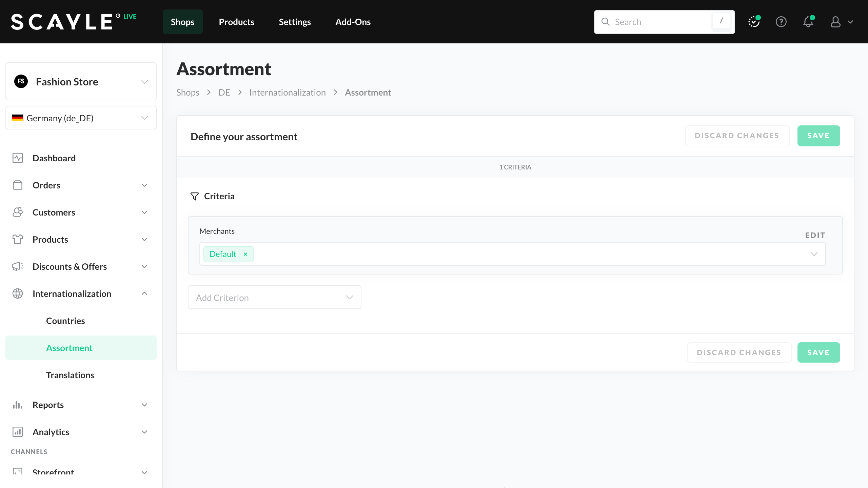This screenshot has height=488, width=868.
Task: Click the task status check icon
Action: [x=754, y=22]
